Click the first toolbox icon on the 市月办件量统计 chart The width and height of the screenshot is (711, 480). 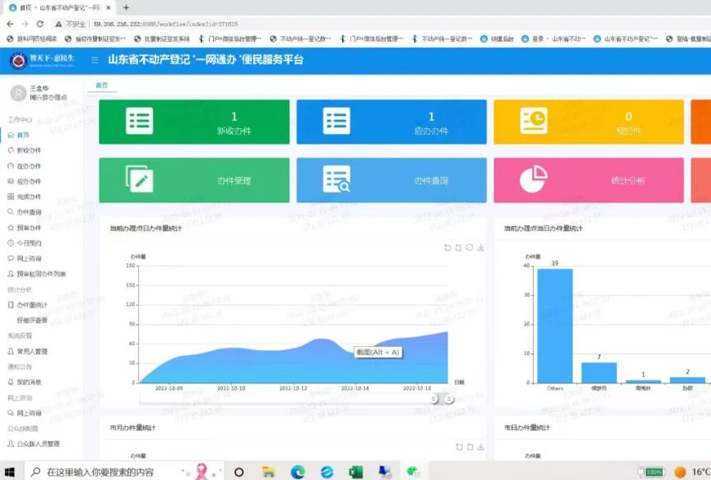click(459, 447)
